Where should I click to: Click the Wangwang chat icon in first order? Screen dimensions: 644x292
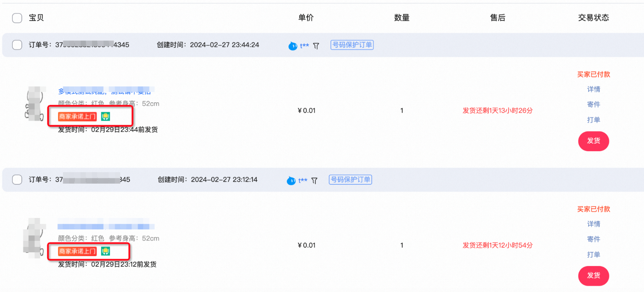pyautogui.click(x=293, y=46)
